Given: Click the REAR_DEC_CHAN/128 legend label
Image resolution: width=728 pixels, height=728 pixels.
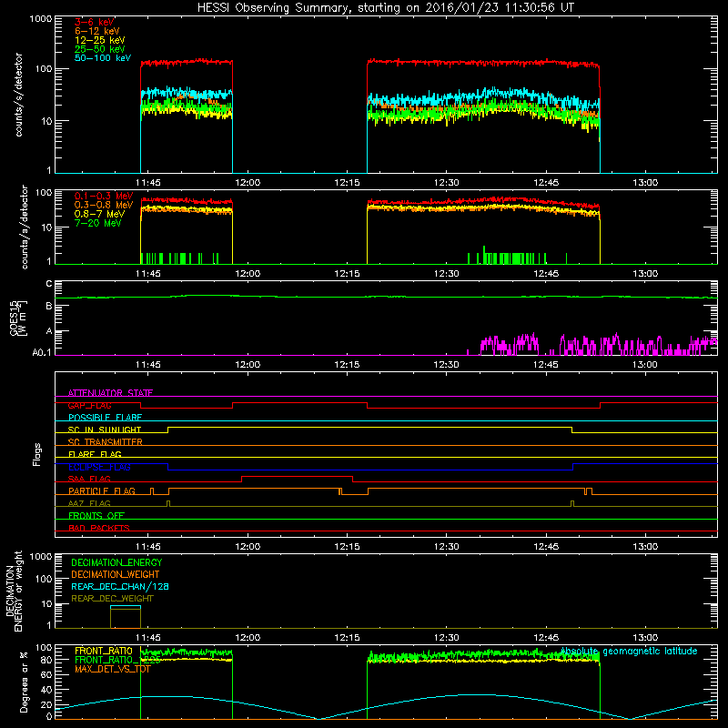Looking at the screenshot, I should [120, 586].
